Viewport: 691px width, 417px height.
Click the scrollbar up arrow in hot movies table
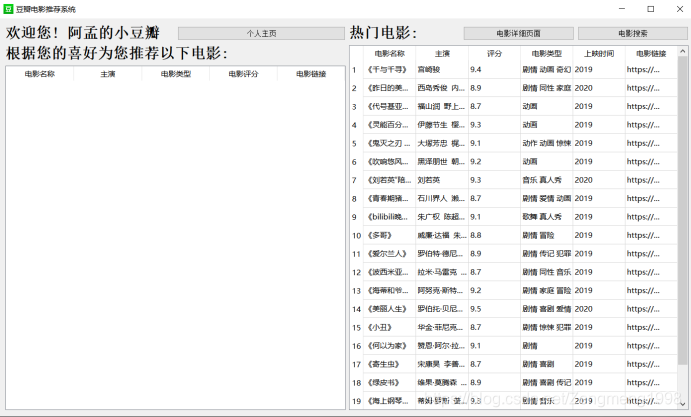pos(683,51)
